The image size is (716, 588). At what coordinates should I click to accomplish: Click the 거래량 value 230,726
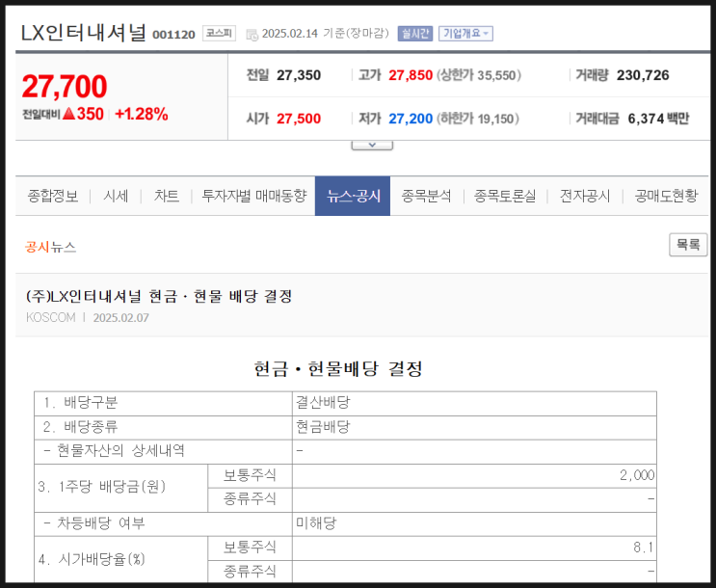(643, 75)
